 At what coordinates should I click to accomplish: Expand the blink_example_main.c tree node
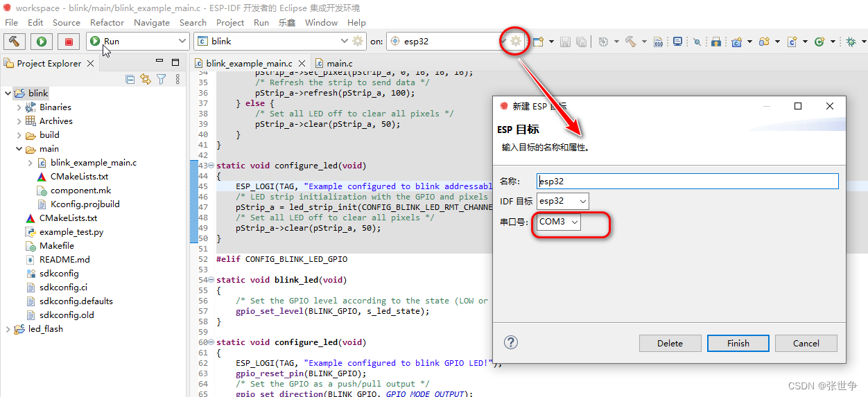(30, 163)
